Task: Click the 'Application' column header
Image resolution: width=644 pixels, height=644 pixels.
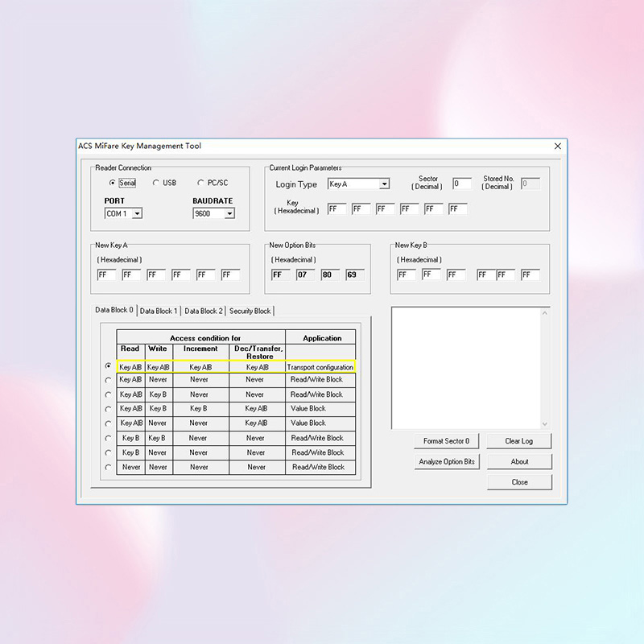Action: [322, 338]
